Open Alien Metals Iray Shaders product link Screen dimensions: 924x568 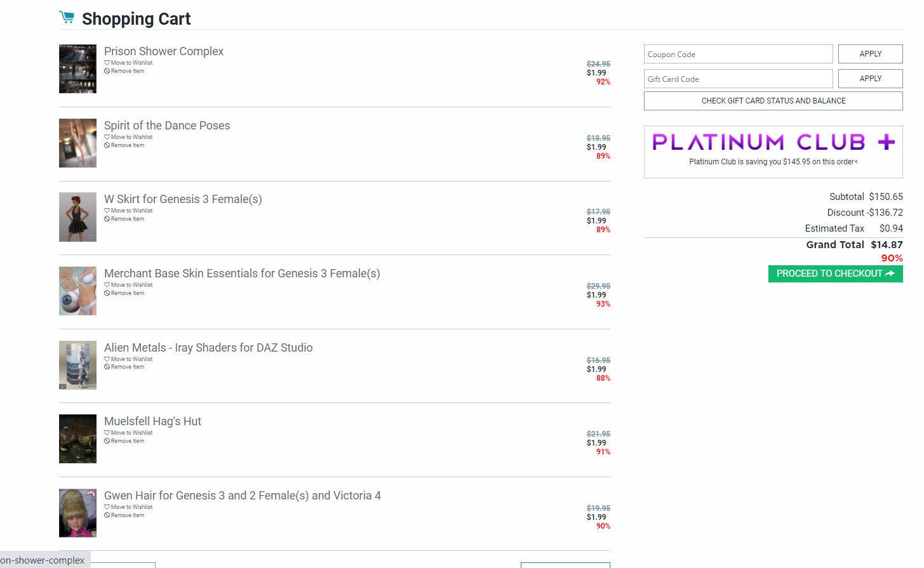[208, 348]
